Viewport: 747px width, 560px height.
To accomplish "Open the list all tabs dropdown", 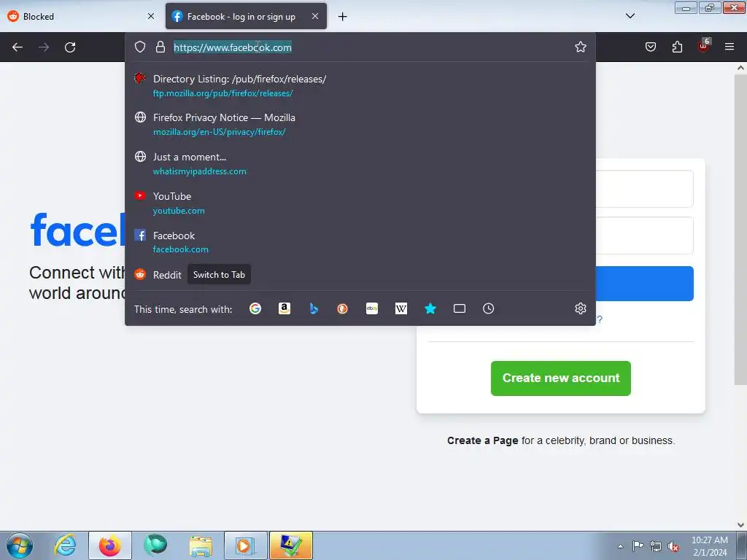I will click(x=630, y=16).
